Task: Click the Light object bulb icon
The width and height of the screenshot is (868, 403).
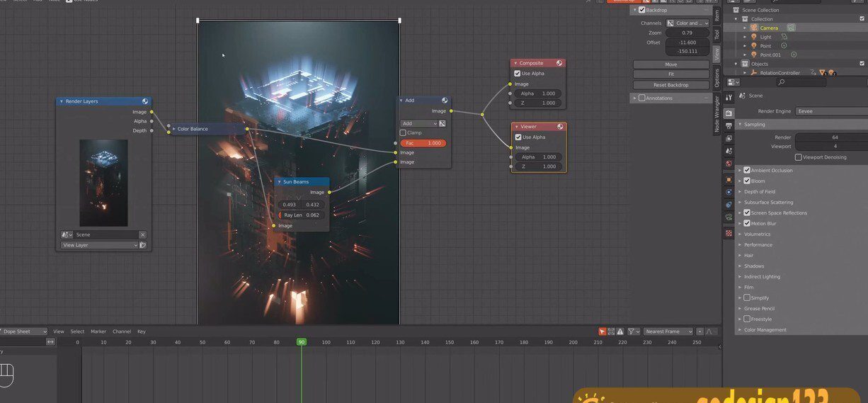Action: pyautogui.click(x=754, y=37)
